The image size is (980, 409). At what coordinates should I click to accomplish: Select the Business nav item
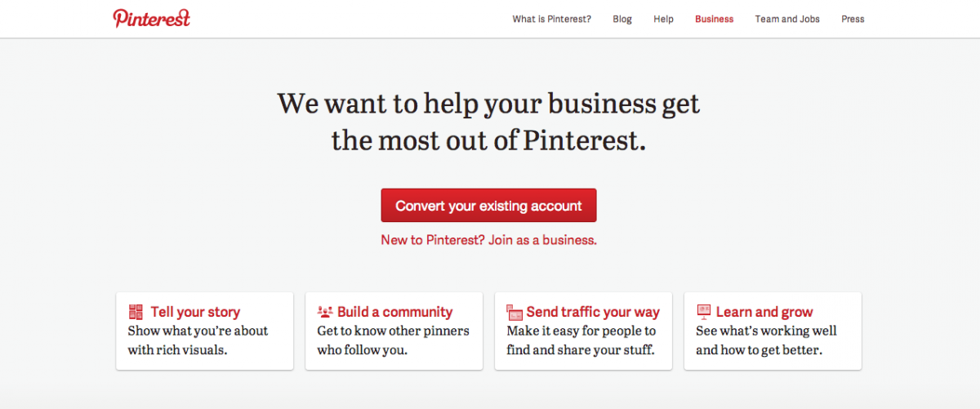pyautogui.click(x=714, y=19)
